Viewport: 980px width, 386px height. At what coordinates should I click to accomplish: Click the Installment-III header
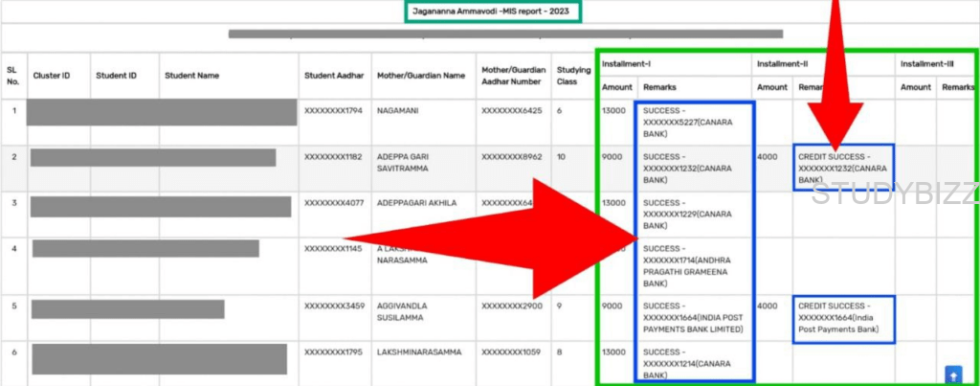point(924,63)
